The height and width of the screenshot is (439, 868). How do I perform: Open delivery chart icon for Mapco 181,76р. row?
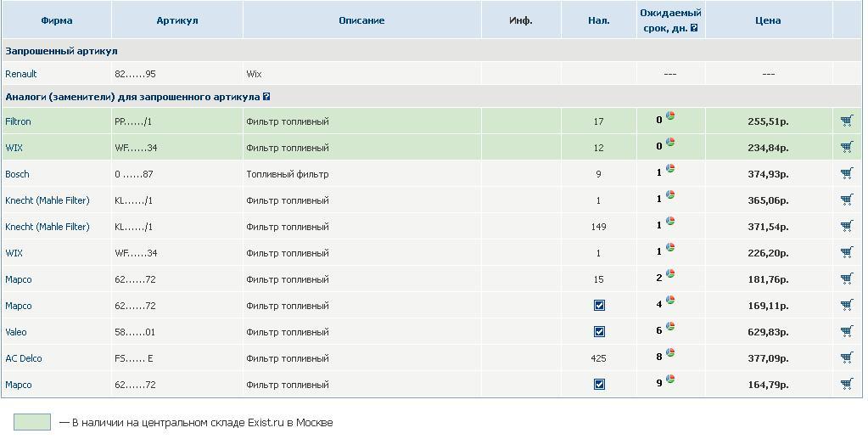point(670,273)
